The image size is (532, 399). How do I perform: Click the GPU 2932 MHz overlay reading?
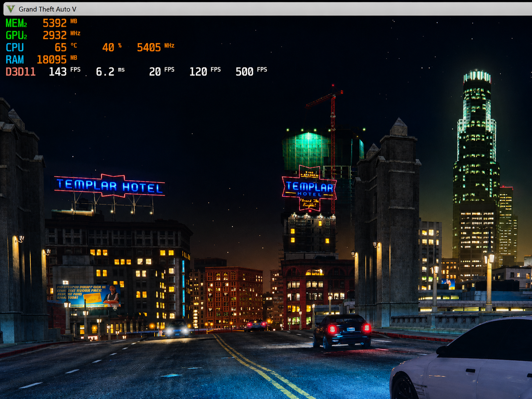pyautogui.click(x=43, y=35)
